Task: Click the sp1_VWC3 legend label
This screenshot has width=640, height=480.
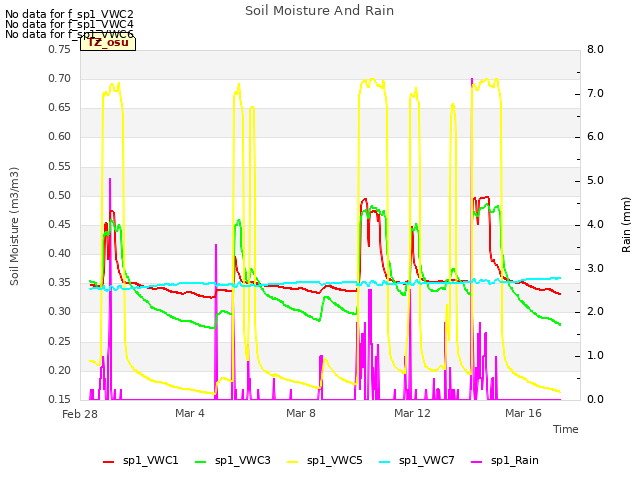Action: click(242, 461)
